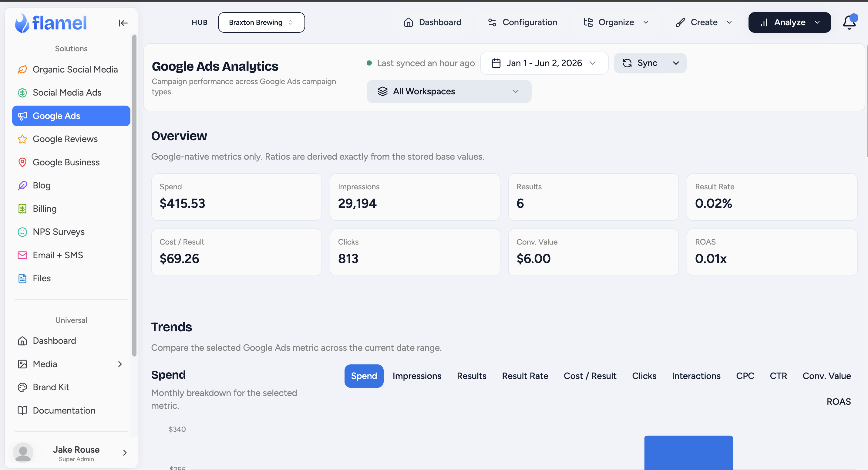Click the Configuration sliders icon
The height and width of the screenshot is (470, 868).
pyautogui.click(x=492, y=22)
